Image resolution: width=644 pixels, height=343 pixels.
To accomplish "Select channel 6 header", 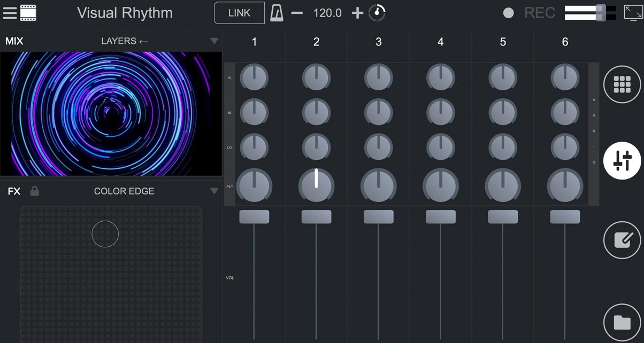I will tap(565, 42).
